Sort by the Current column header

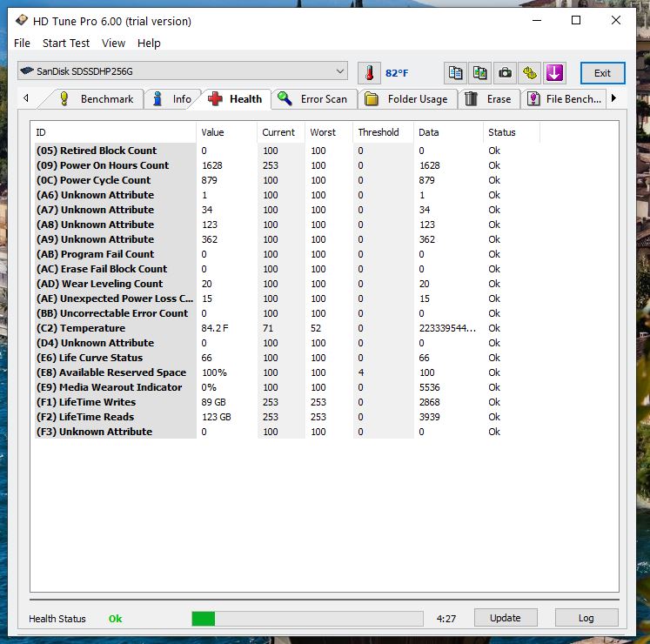click(x=281, y=132)
